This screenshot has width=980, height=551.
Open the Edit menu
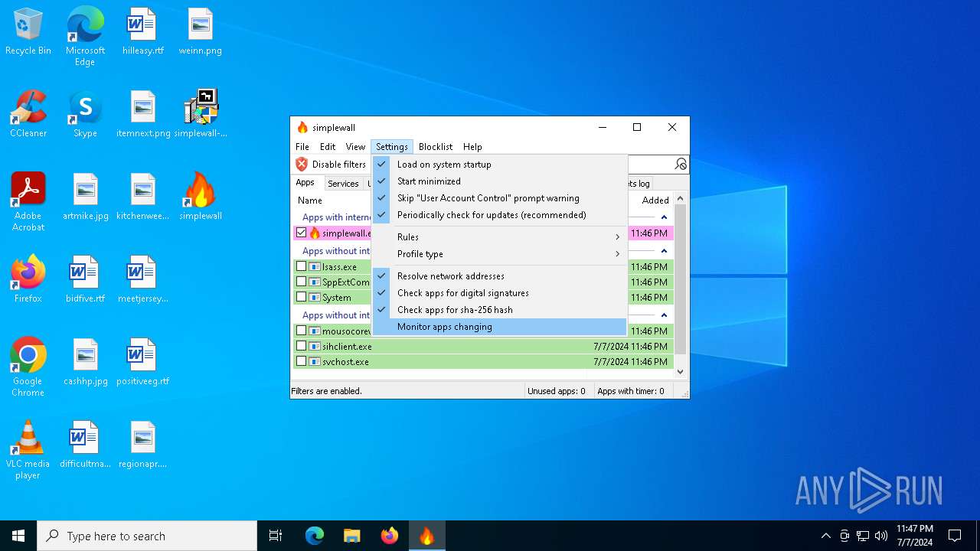(328, 147)
